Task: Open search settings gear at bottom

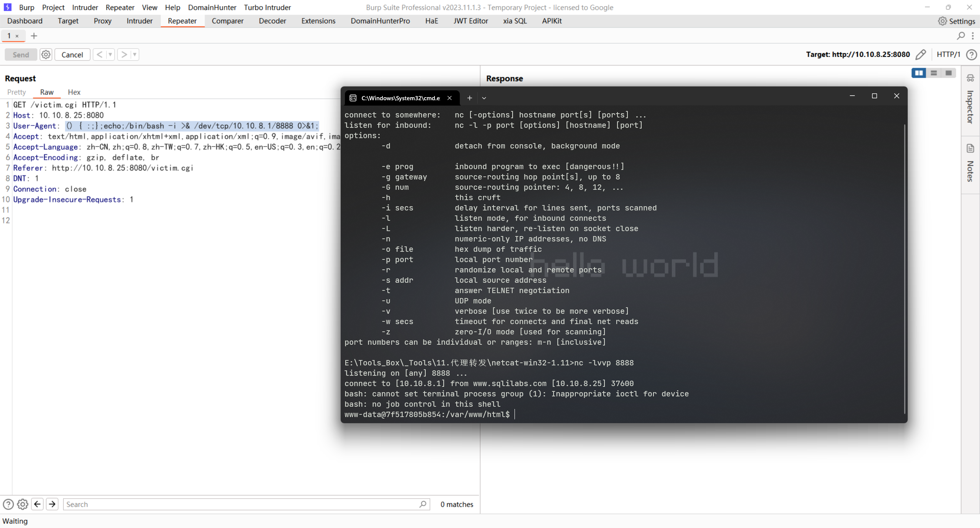Action: [x=23, y=504]
